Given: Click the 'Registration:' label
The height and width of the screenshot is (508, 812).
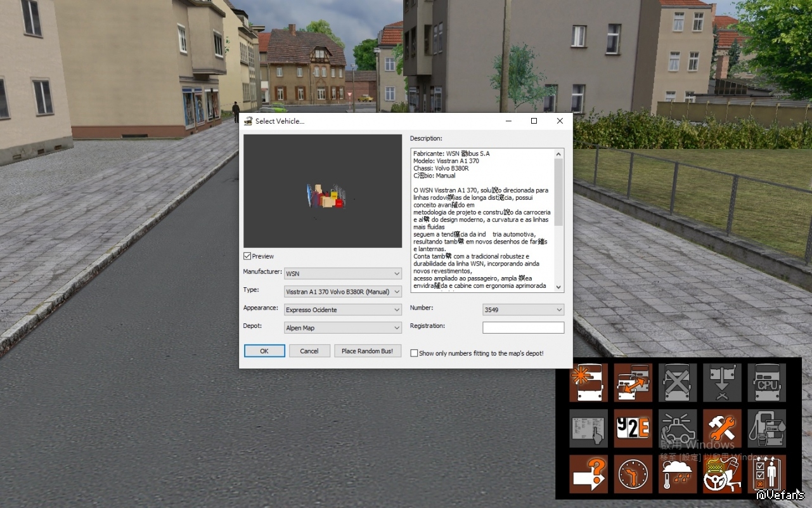Looking at the screenshot, I should point(427,325).
